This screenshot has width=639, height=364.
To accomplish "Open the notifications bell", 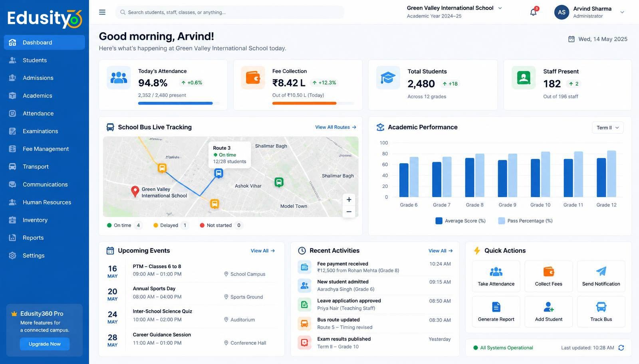I will click(533, 12).
